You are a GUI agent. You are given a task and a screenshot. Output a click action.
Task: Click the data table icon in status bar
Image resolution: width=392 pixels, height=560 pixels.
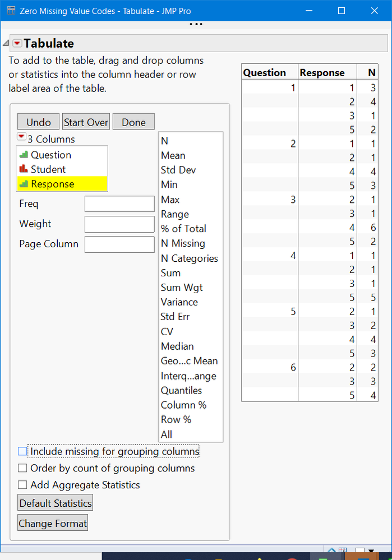[x=343, y=552]
